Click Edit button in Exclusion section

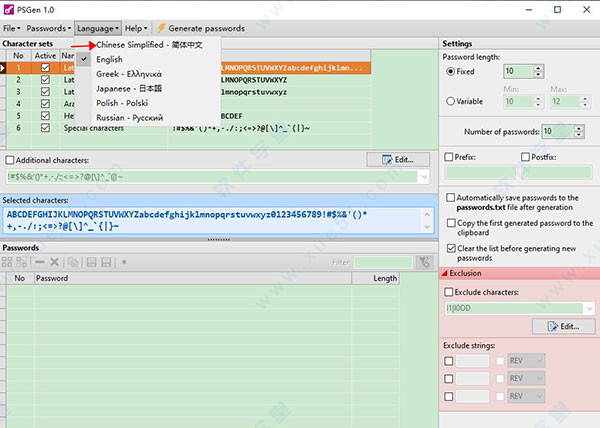[563, 327]
